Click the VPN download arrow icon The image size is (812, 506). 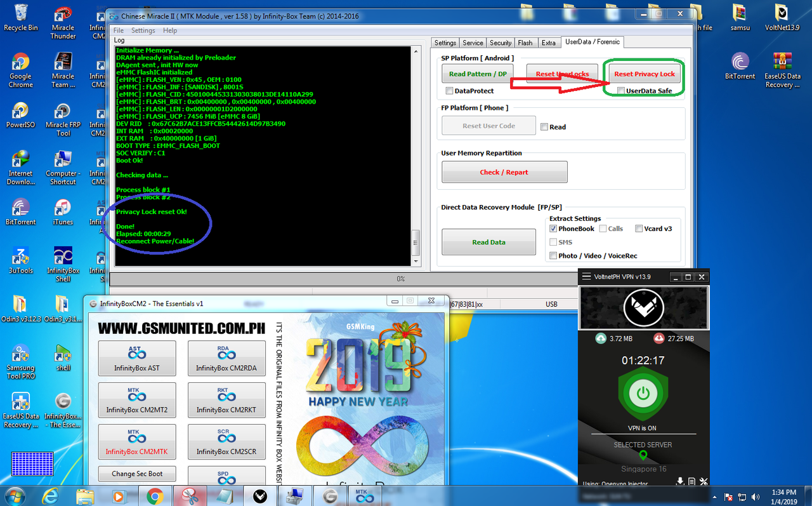coord(680,482)
